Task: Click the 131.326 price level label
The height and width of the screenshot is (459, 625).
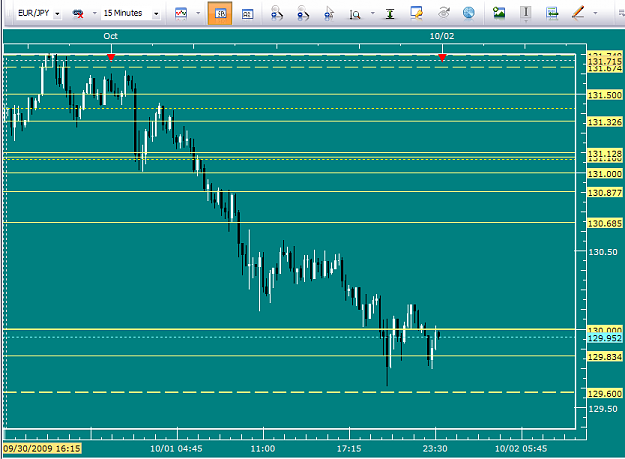Action: coord(605,122)
